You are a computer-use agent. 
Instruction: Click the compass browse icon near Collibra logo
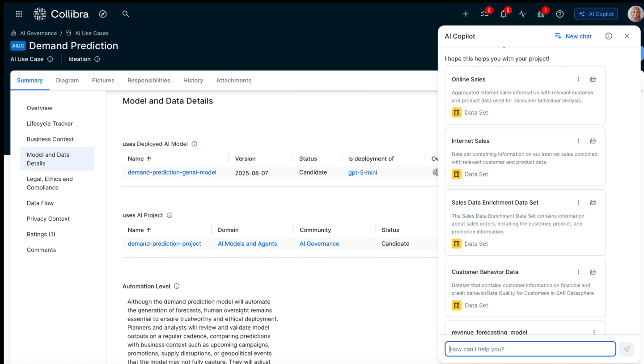(103, 14)
